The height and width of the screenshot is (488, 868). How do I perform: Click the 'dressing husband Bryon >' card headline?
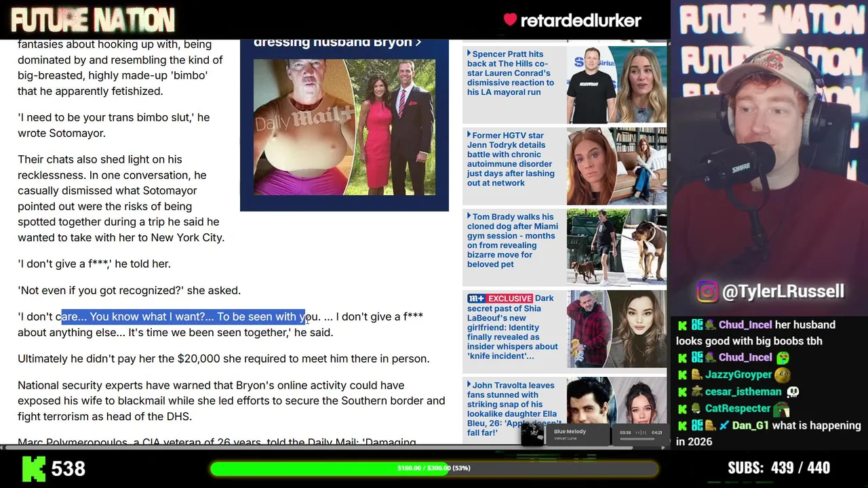point(337,42)
